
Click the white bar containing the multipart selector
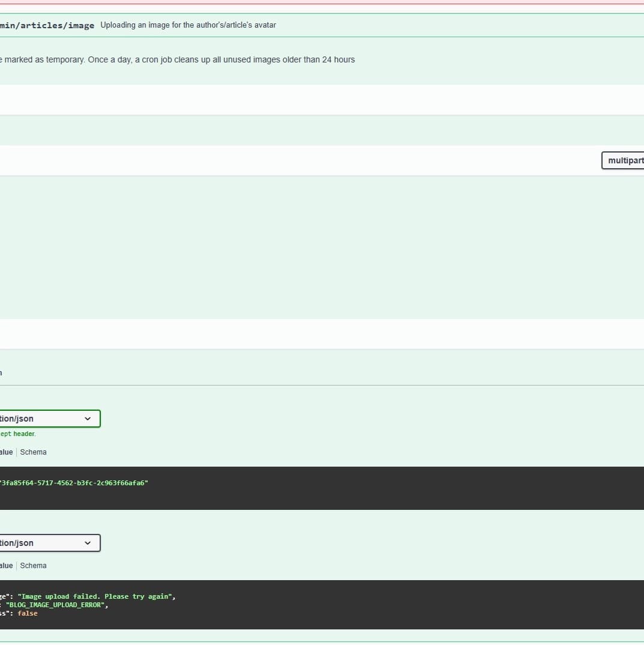click(x=300, y=160)
